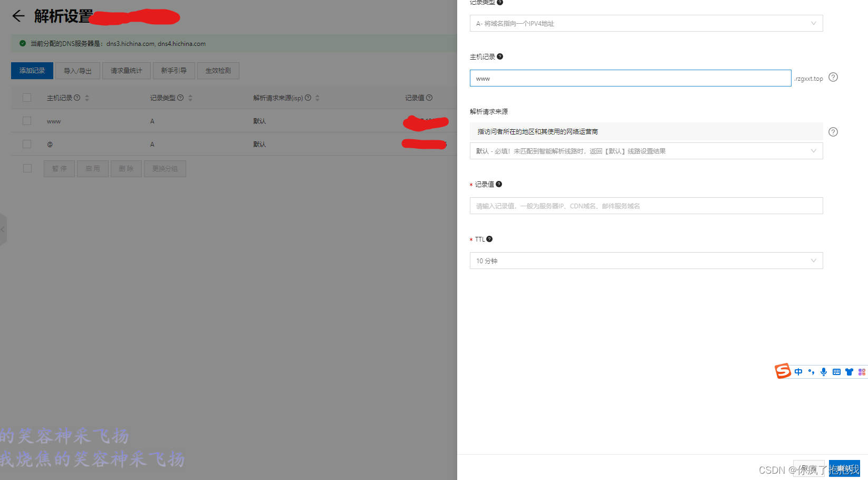The height and width of the screenshot is (480, 868).
Task: Sort the table by 主机记录 column arrows
Action: (x=87, y=98)
